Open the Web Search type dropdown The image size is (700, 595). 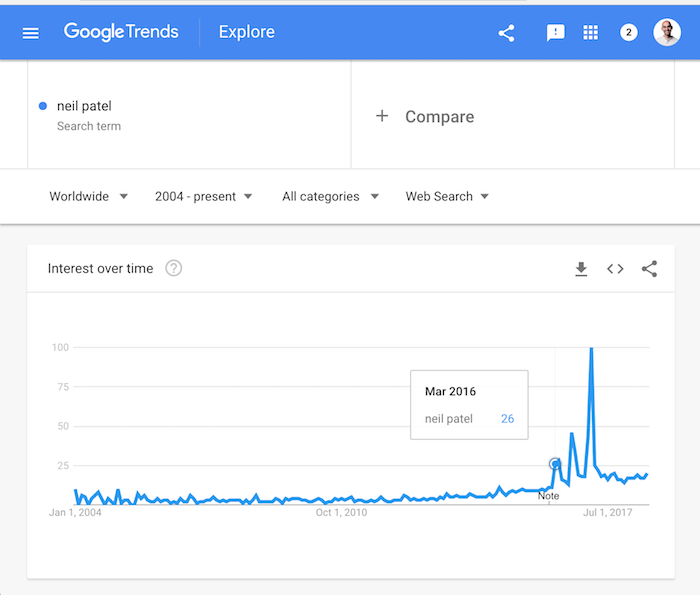[447, 196]
